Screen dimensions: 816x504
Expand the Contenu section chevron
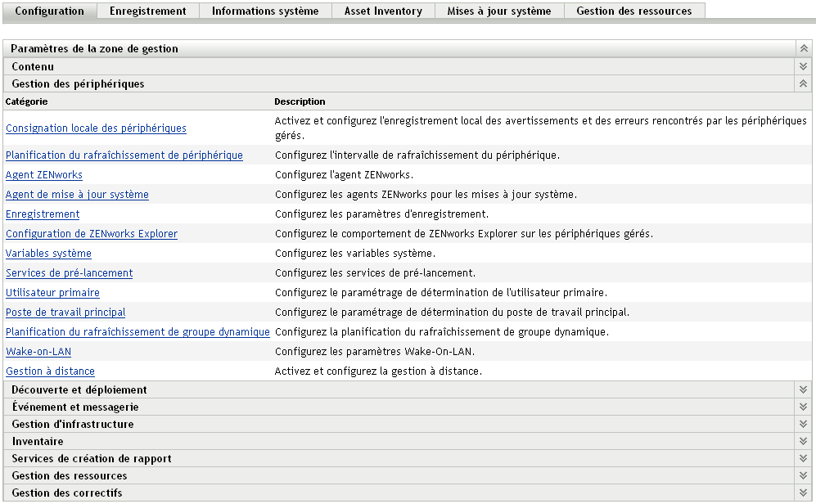(803, 66)
